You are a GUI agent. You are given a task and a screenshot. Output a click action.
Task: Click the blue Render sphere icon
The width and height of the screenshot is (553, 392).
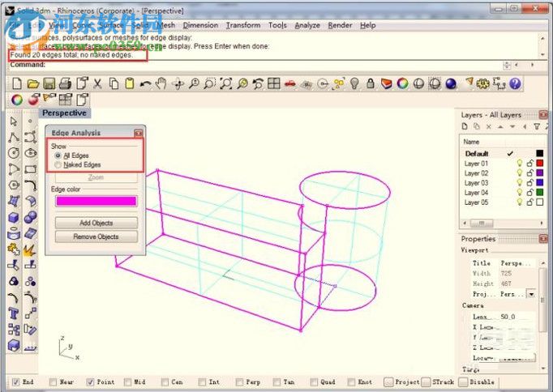click(x=451, y=83)
